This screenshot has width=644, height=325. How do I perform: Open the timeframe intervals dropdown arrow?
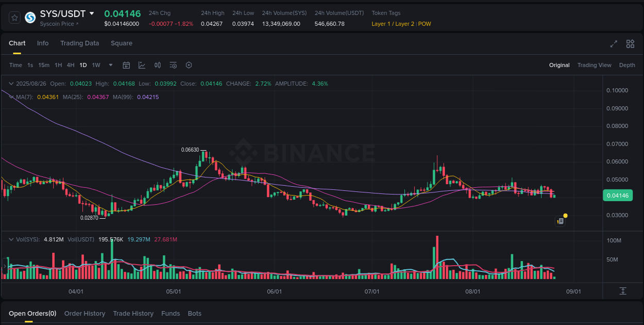pyautogui.click(x=110, y=65)
